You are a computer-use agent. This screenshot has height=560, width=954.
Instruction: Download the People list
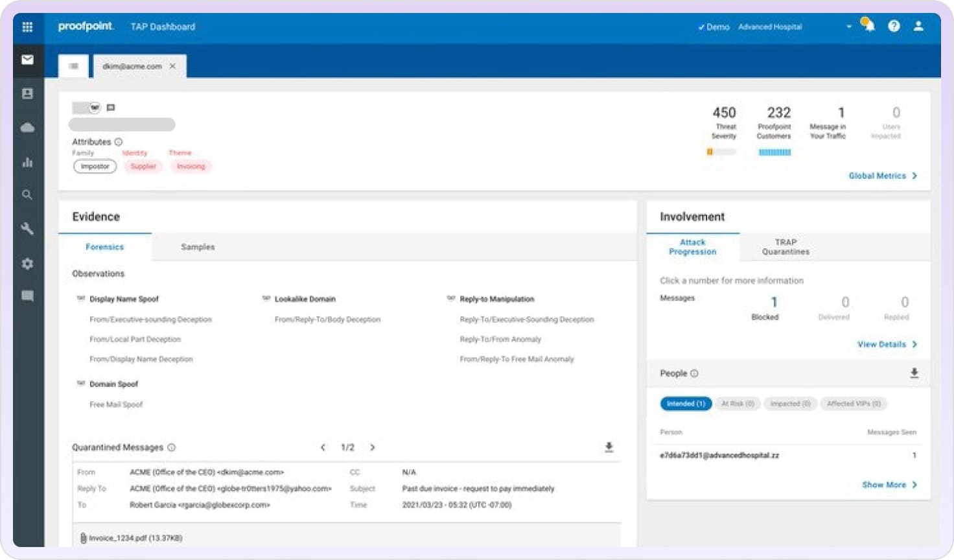tap(914, 373)
